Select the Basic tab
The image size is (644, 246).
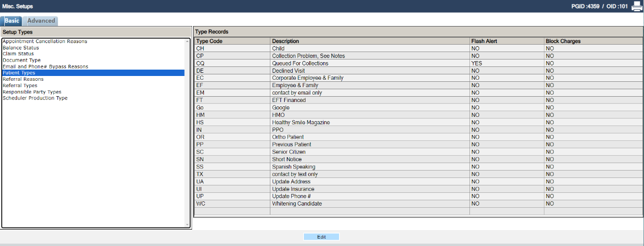click(12, 21)
